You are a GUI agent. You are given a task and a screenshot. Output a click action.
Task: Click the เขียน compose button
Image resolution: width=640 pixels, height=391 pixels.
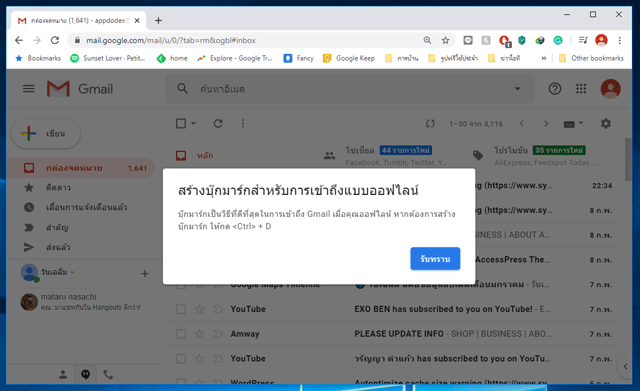[x=46, y=133]
